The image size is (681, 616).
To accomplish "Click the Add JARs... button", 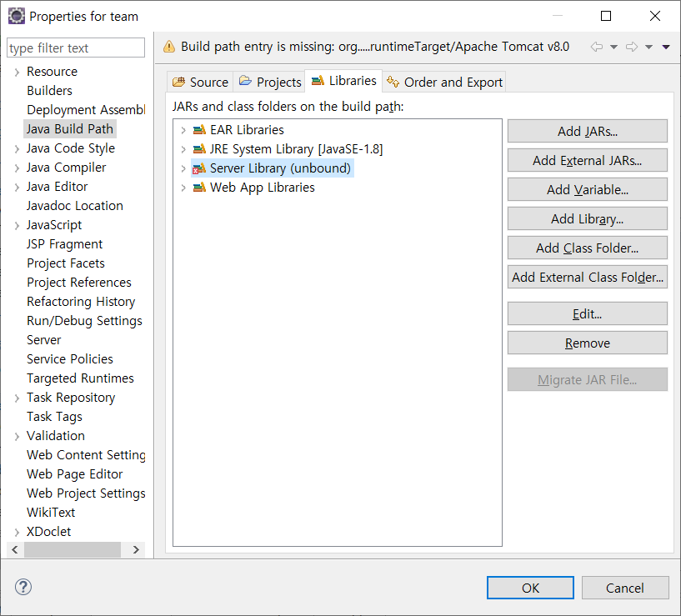I will click(x=587, y=131).
